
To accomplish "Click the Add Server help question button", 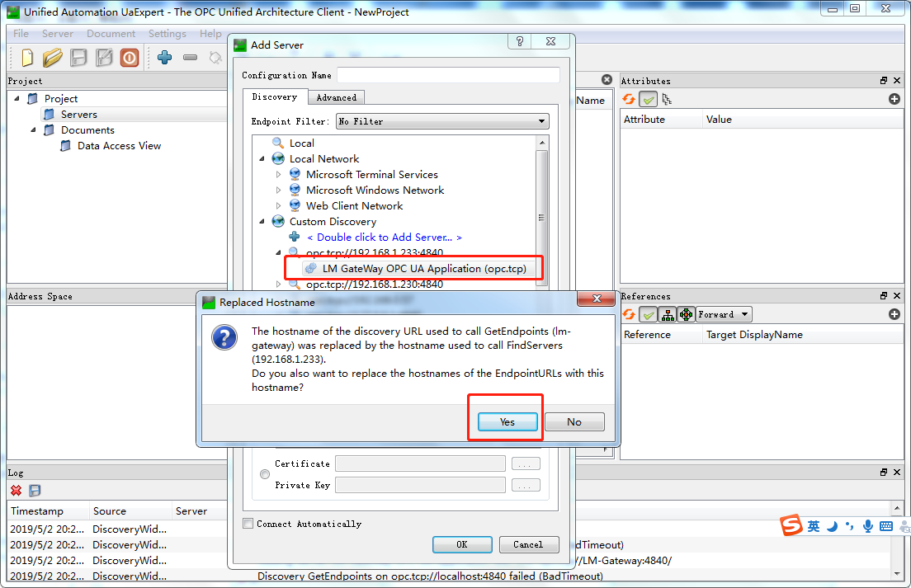I will pos(520,42).
